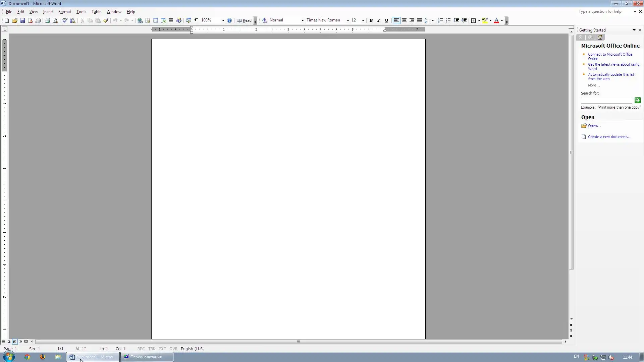Open the Format menu
The width and height of the screenshot is (644, 362).
click(x=64, y=12)
